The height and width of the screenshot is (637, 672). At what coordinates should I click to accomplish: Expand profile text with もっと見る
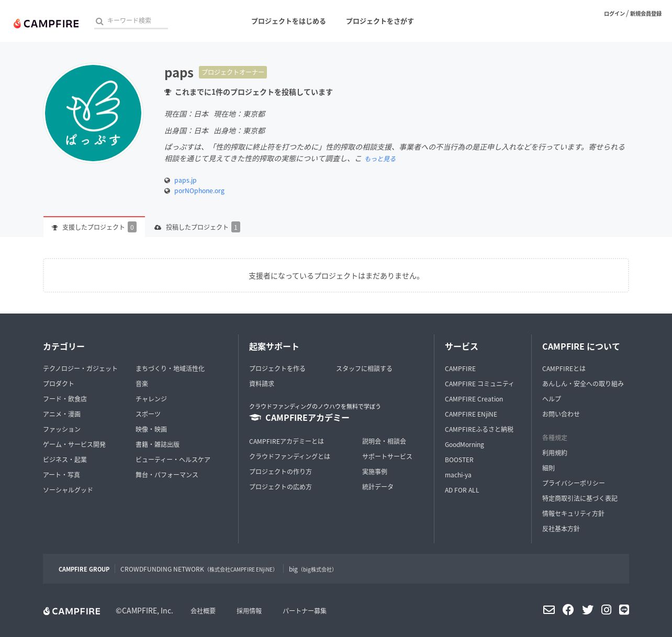pyautogui.click(x=380, y=159)
